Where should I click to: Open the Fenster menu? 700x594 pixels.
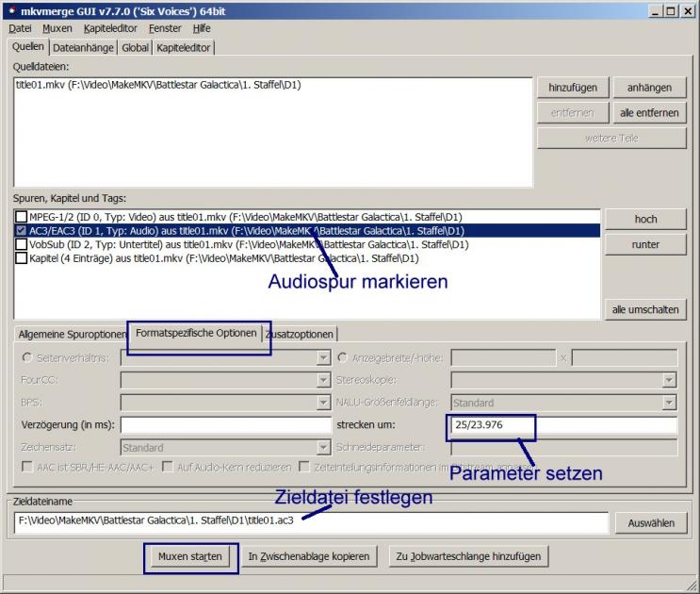[165, 28]
